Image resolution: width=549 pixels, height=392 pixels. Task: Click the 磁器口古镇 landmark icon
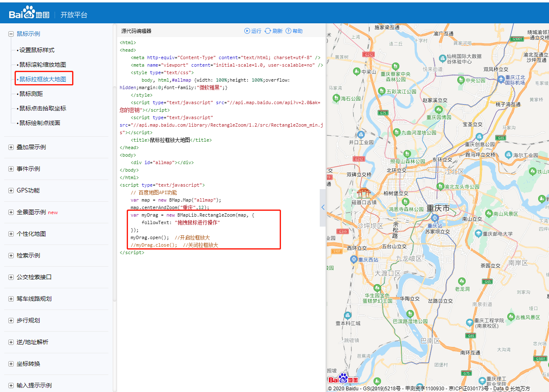(363, 193)
